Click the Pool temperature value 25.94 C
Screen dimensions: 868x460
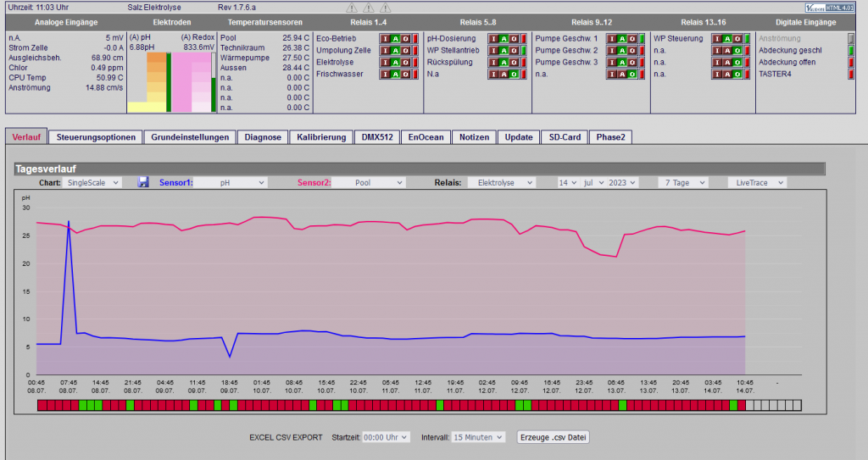[296, 38]
